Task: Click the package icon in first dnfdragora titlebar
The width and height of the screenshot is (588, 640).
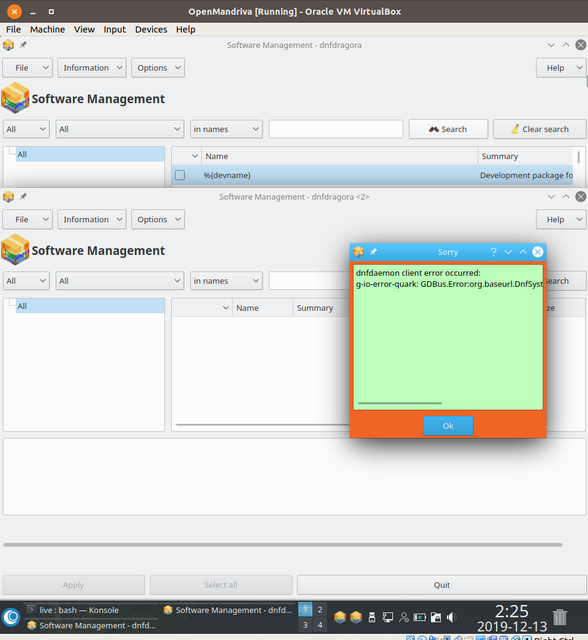Action: pyautogui.click(x=8, y=44)
